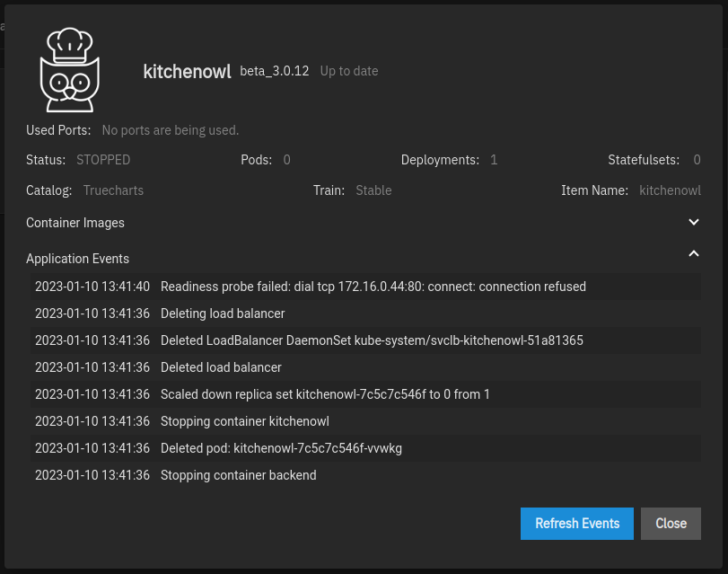Click the Refresh Events button
This screenshot has width=728, height=574.
[577, 523]
